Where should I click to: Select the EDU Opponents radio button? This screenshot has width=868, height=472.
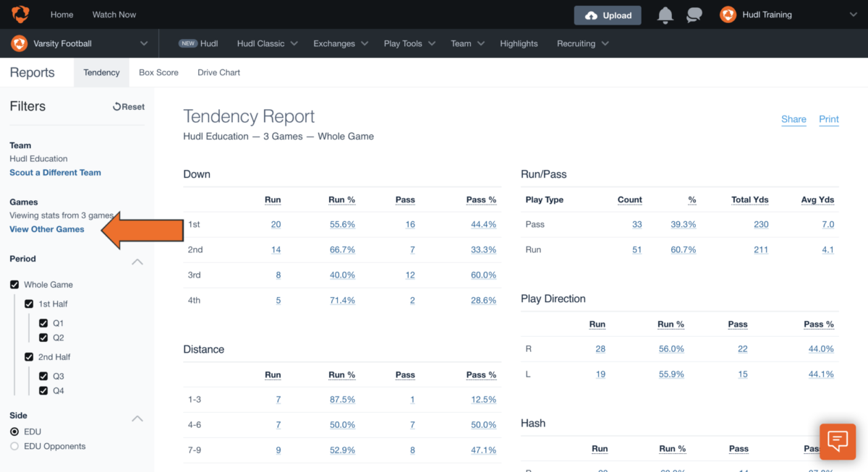pos(14,446)
